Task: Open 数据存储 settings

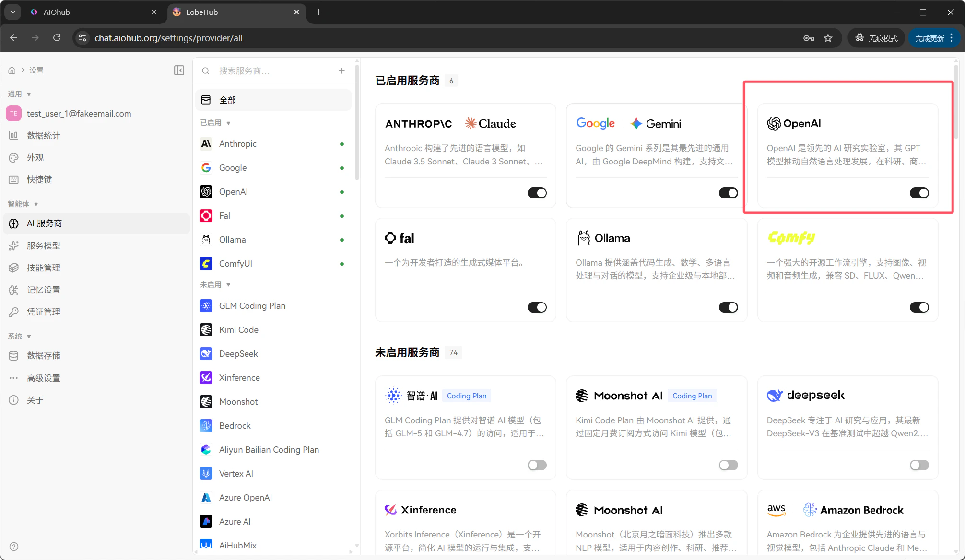Action: (96, 356)
